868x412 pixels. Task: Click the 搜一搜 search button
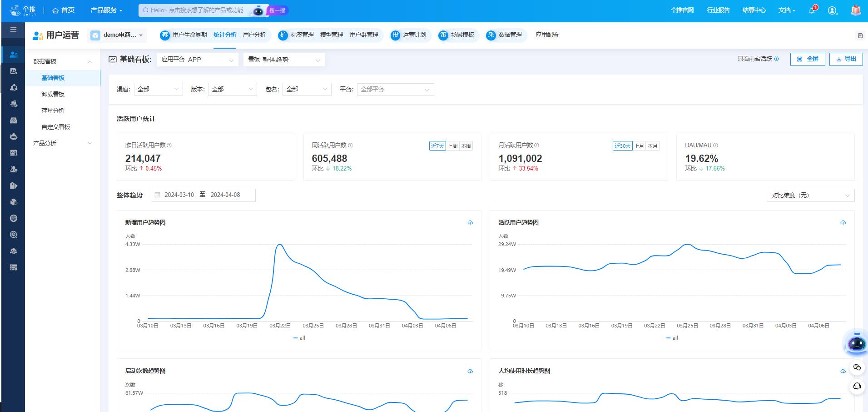tap(277, 10)
